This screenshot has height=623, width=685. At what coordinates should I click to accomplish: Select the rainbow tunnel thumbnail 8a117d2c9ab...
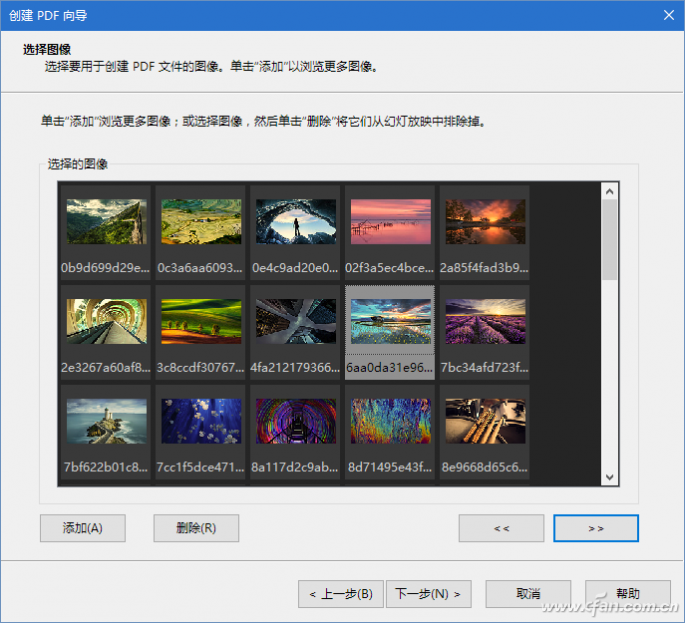coord(296,421)
